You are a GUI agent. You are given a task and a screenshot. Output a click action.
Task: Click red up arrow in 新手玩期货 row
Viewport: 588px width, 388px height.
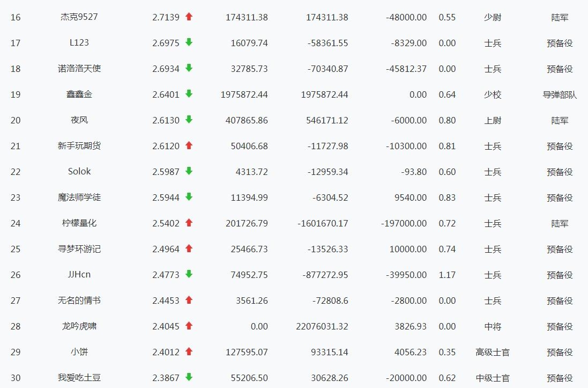pyautogui.click(x=189, y=145)
